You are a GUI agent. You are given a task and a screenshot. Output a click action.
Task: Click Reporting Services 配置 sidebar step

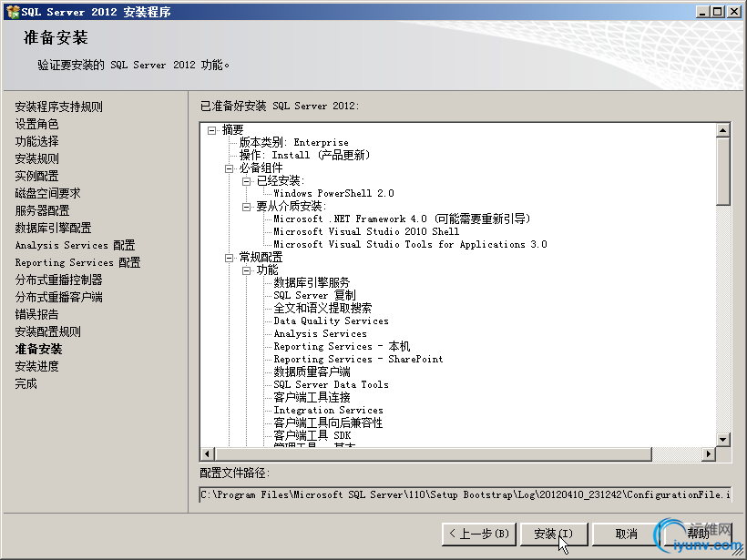point(77,262)
